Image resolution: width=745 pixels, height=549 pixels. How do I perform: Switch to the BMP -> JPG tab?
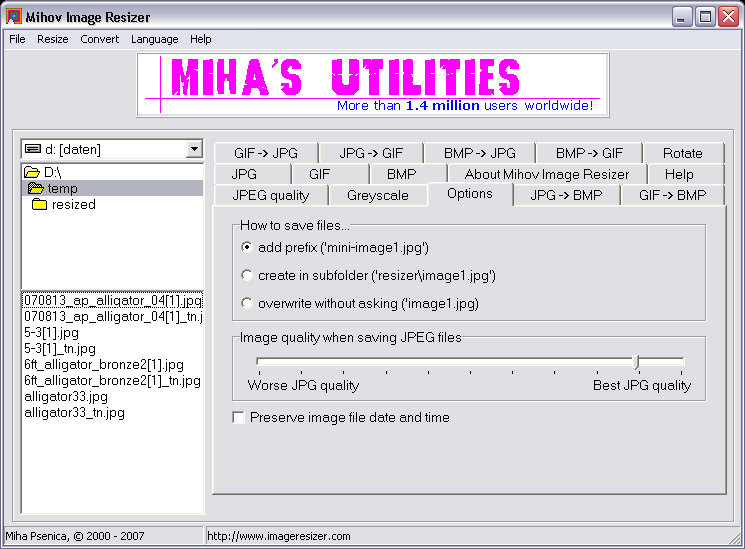(x=479, y=153)
